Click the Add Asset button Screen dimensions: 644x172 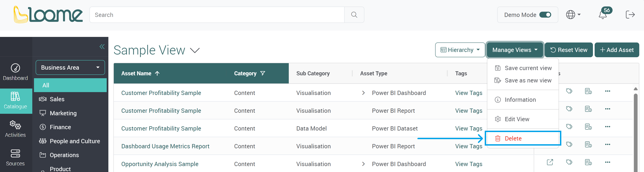(x=617, y=50)
